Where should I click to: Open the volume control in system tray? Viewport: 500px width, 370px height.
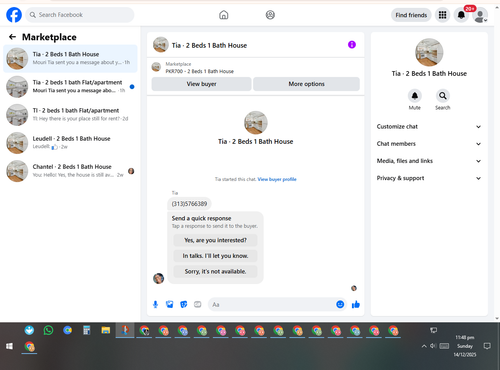click(x=433, y=346)
